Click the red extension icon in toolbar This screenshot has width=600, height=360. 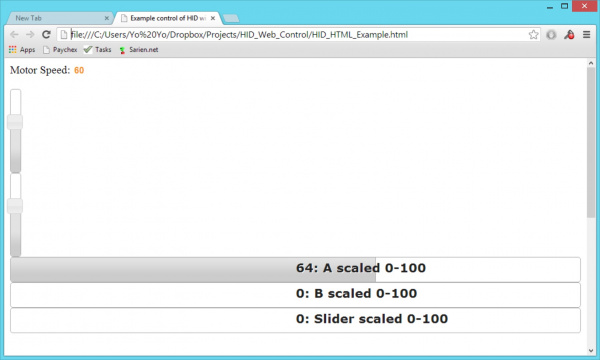(569, 35)
